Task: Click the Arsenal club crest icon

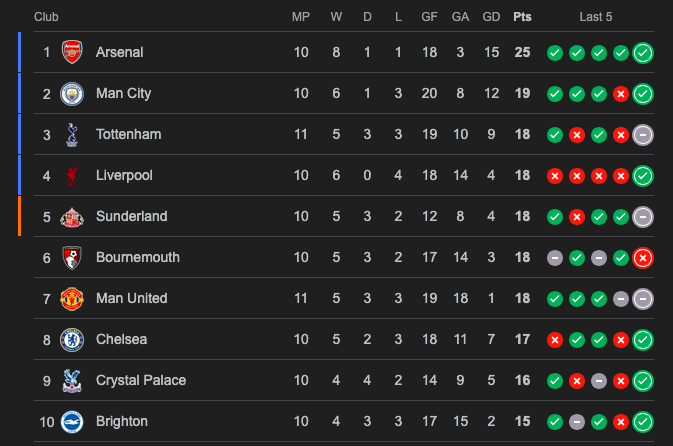Action: click(x=71, y=52)
